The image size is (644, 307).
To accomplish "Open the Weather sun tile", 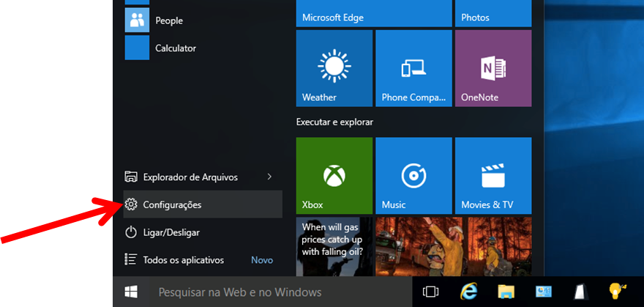I will coord(334,68).
